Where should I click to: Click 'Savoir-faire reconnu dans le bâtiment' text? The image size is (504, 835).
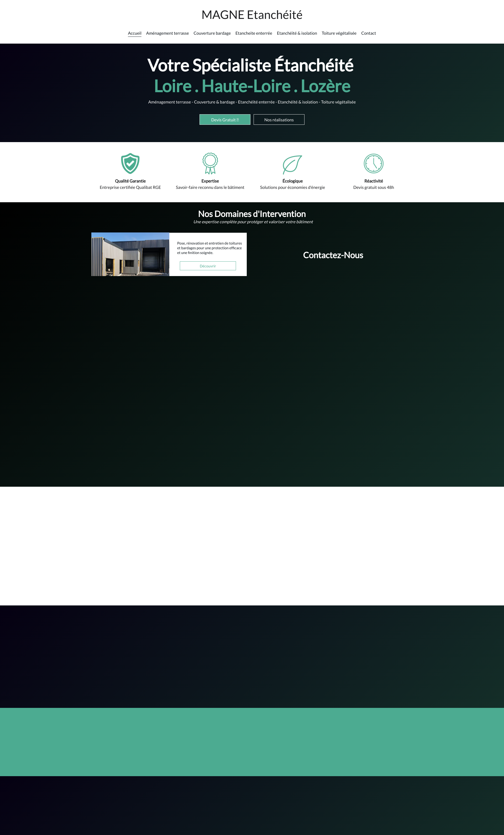click(x=210, y=187)
